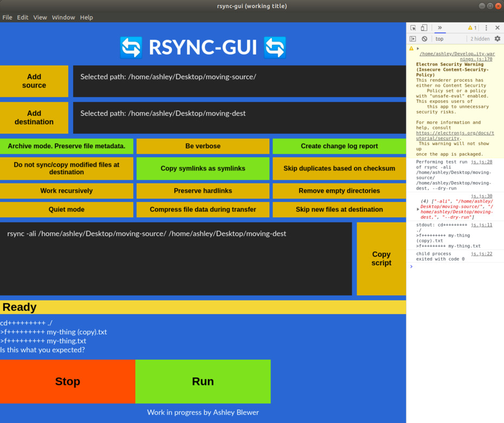This screenshot has height=423, width=504.
Task: Open the security-warnings.js:170 source link
Action: click(x=457, y=56)
